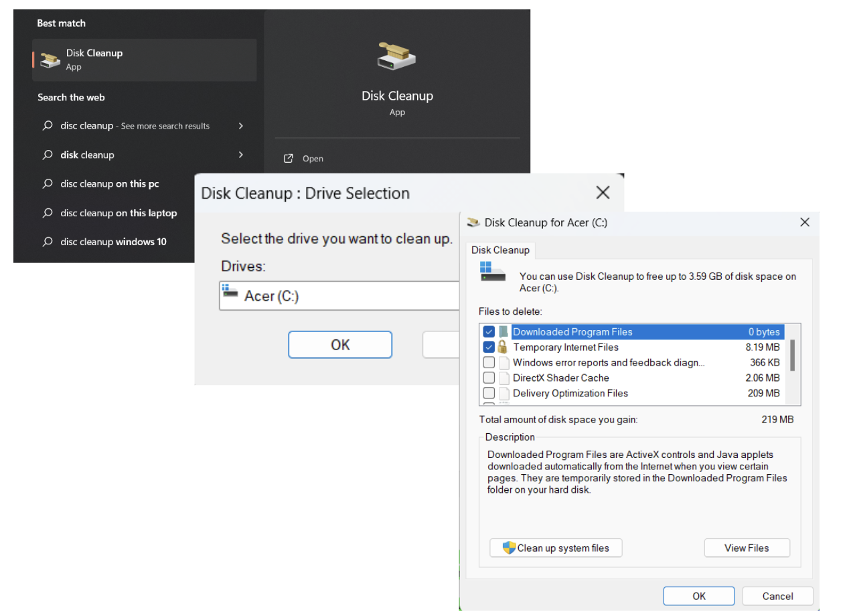
Task: Click '2.06 MB' size value
Action: coord(763,378)
